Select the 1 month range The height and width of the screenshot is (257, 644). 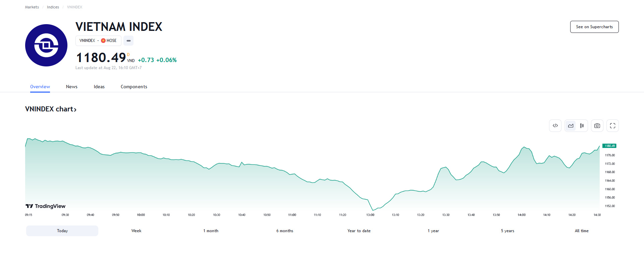click(211, 231)
